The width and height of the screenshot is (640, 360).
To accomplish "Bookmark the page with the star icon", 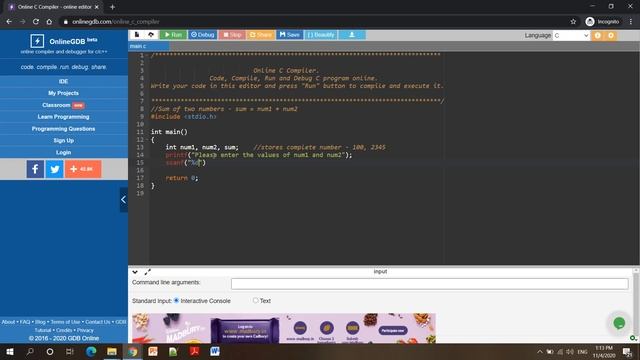I will [x=573, y=22].
